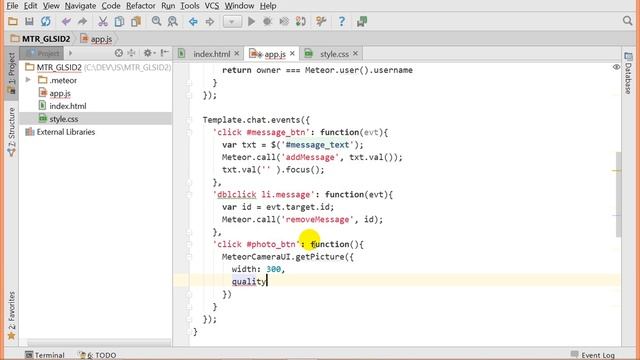The width and height of the screenshot is (640, 360).
Task: Navigate Forward with right arrow icon
Action: coord(210,21)
